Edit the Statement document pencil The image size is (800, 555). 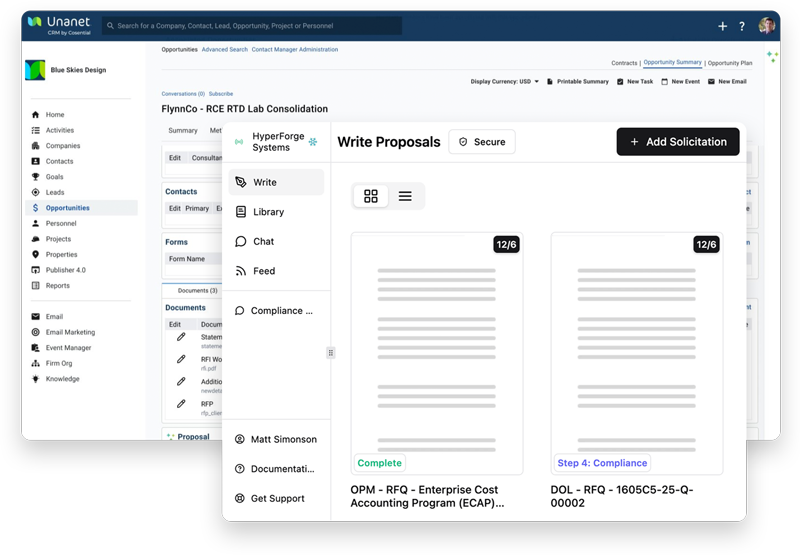click(181, 337)
